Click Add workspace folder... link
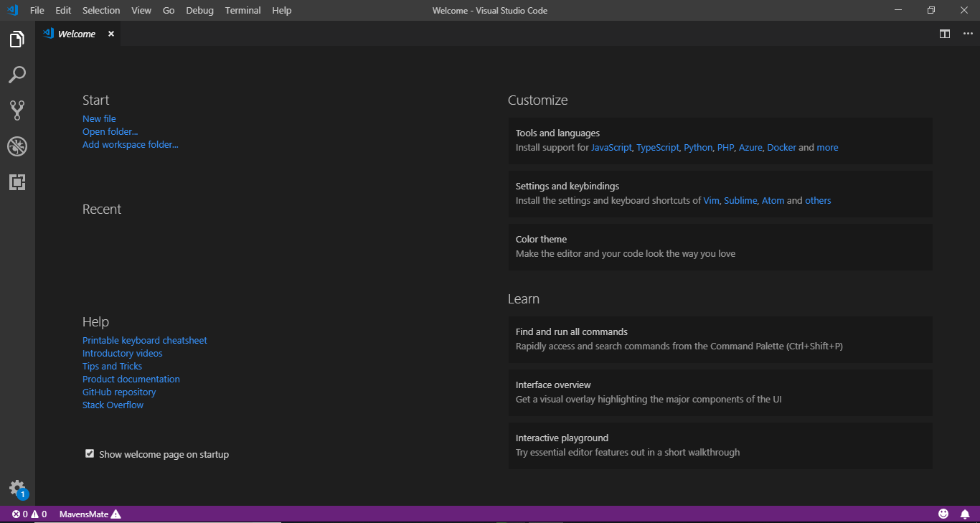 coord(131,144)
